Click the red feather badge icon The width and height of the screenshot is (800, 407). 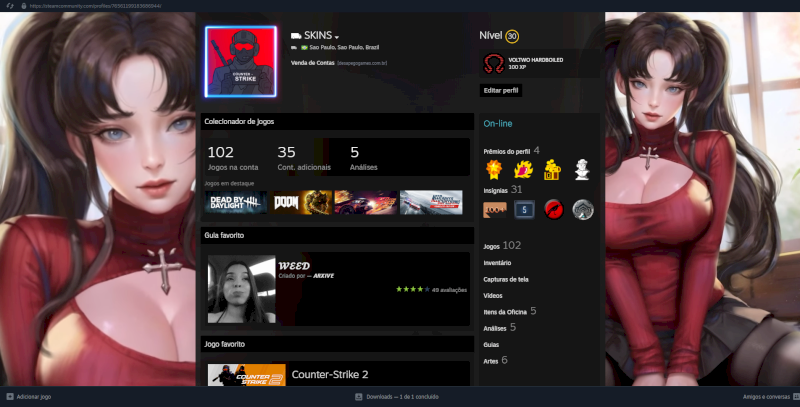click(554, 210)
